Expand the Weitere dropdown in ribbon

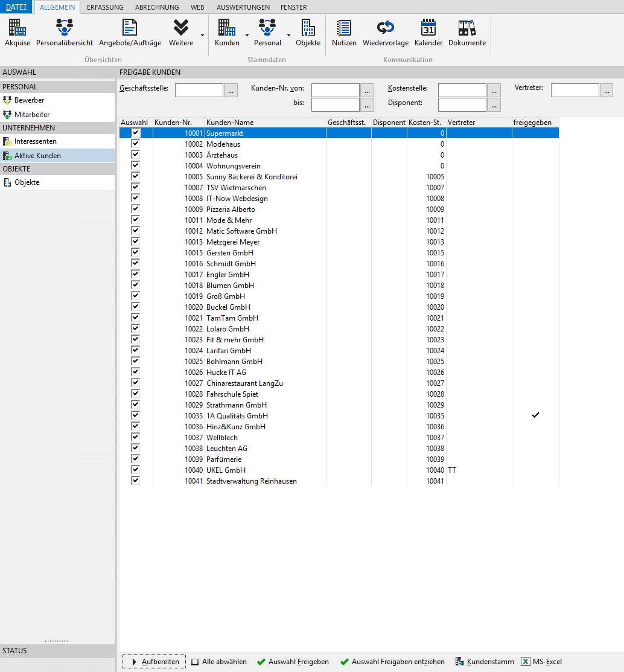(202, 35)
